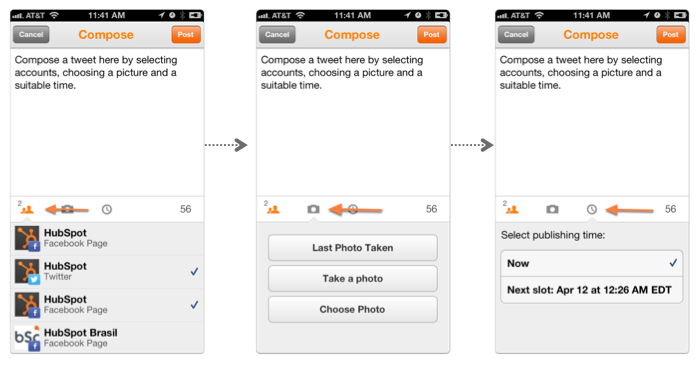The image size is (699, 366).
Task: Choose Next slot Apr 12 at 12:26 AM
Action: point(592,290)
